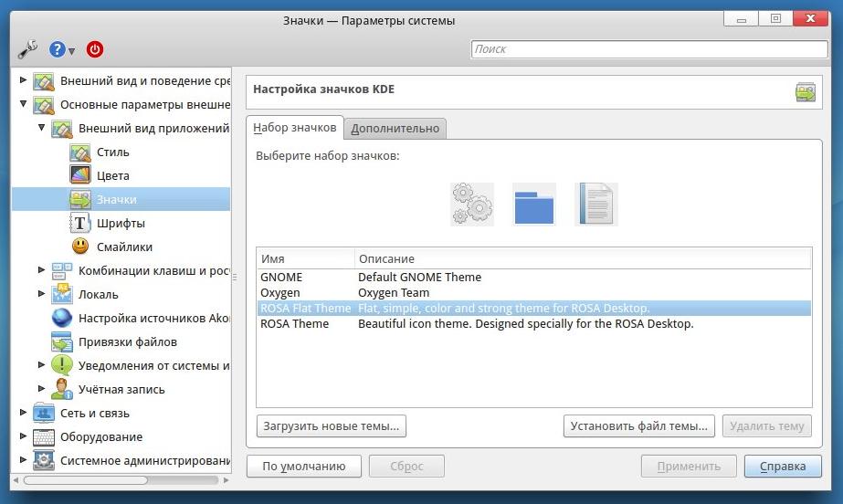Select the Oxygen icon theme row
The image size is (843, 504).
(534, 293)
